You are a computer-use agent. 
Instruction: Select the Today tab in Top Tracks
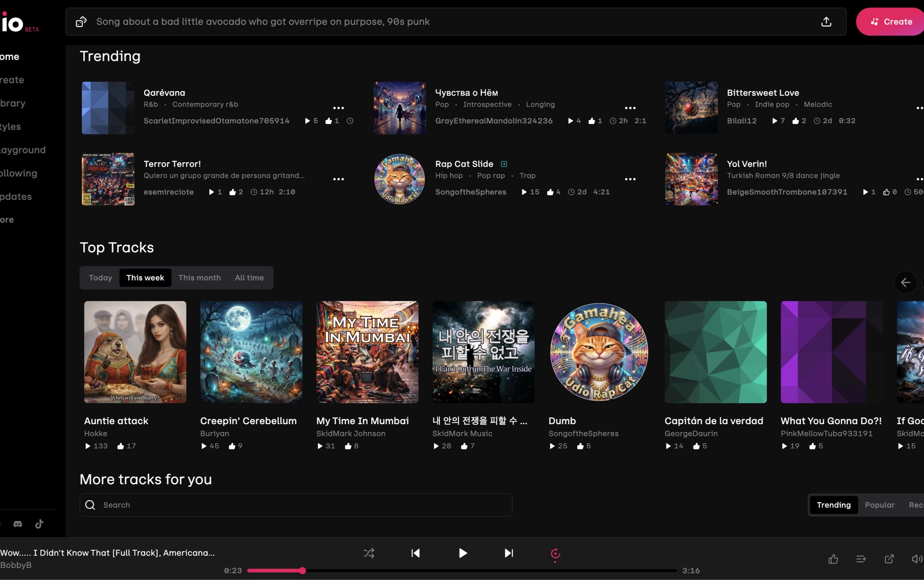100,278
